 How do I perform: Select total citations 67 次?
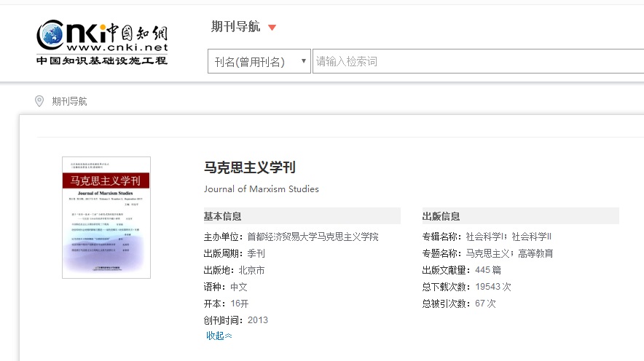pos(485,304)
